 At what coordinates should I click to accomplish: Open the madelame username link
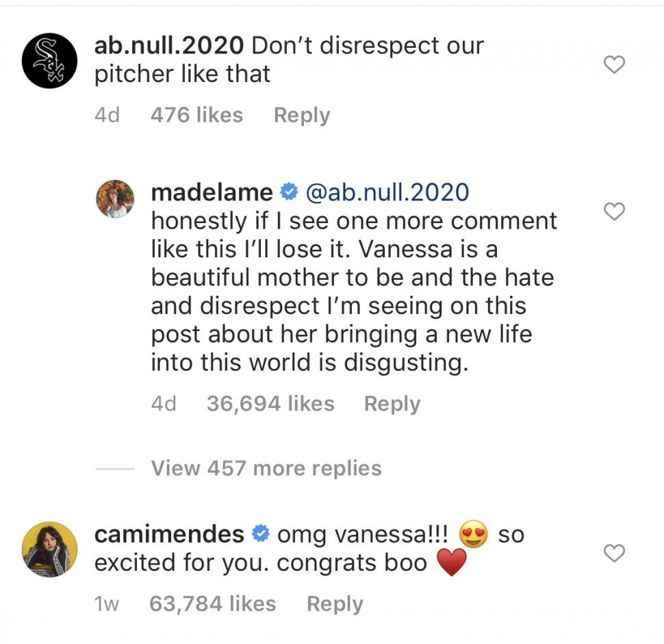[212, 192]
